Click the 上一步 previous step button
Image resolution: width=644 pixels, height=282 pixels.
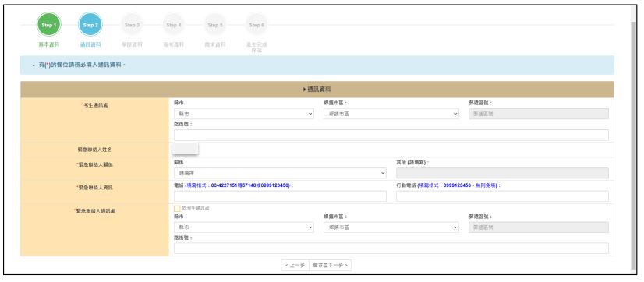(295, 266)
